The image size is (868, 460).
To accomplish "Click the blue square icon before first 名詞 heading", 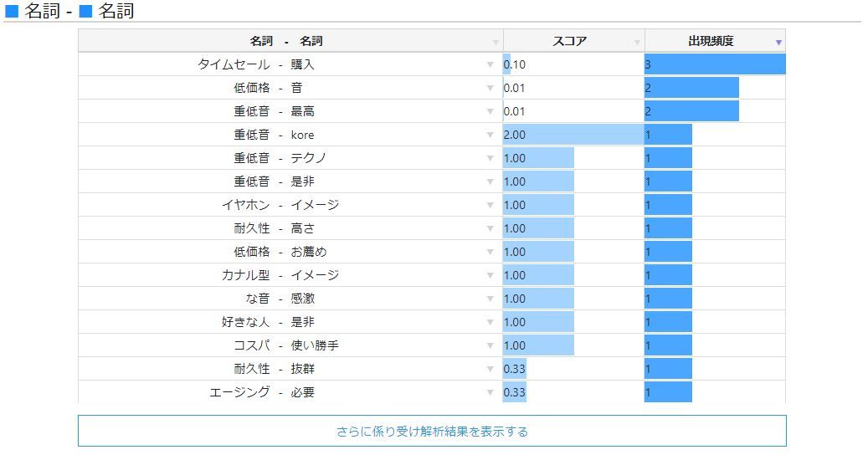I will point(13,12).
